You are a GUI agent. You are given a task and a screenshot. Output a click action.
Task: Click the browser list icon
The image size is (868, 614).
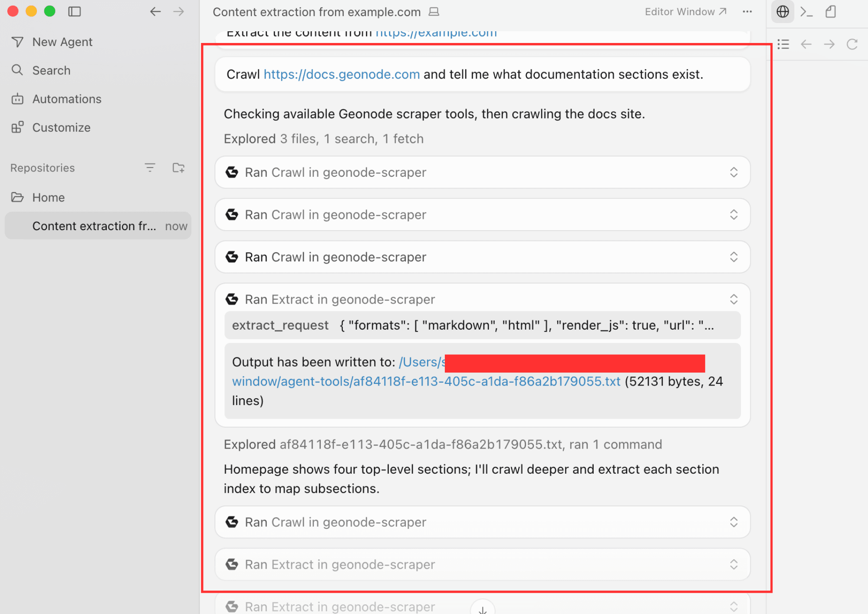point(783,44)
